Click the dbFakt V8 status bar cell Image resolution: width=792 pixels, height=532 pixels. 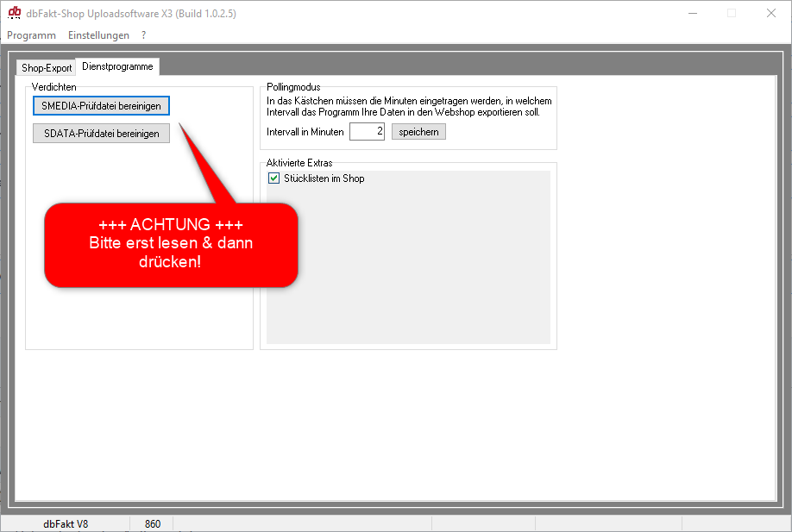[66, 523]
